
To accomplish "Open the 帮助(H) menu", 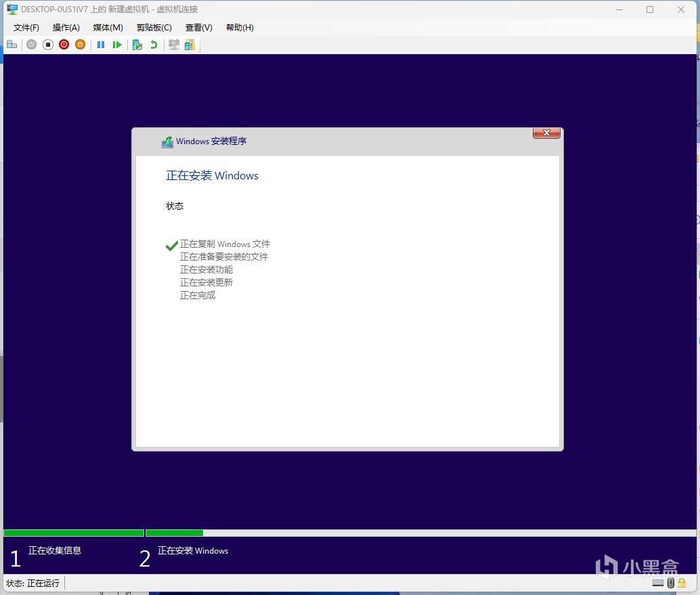I will (x=240, y=28).
